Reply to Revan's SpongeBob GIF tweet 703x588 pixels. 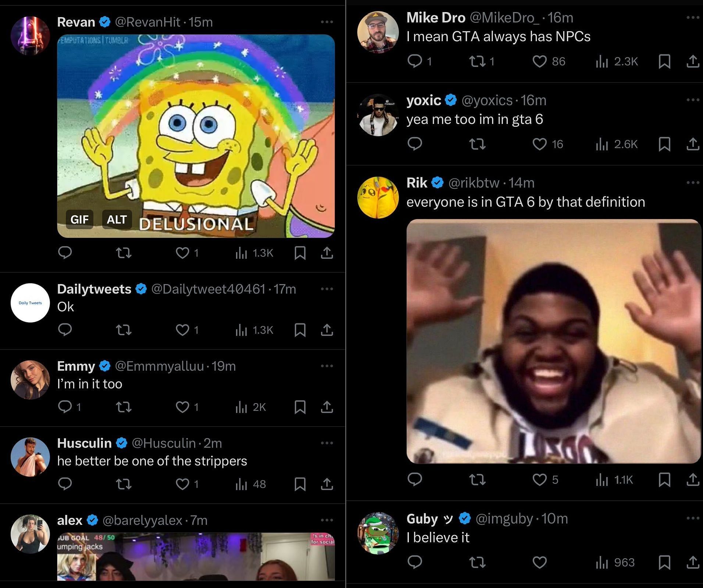tap(65, 253)
